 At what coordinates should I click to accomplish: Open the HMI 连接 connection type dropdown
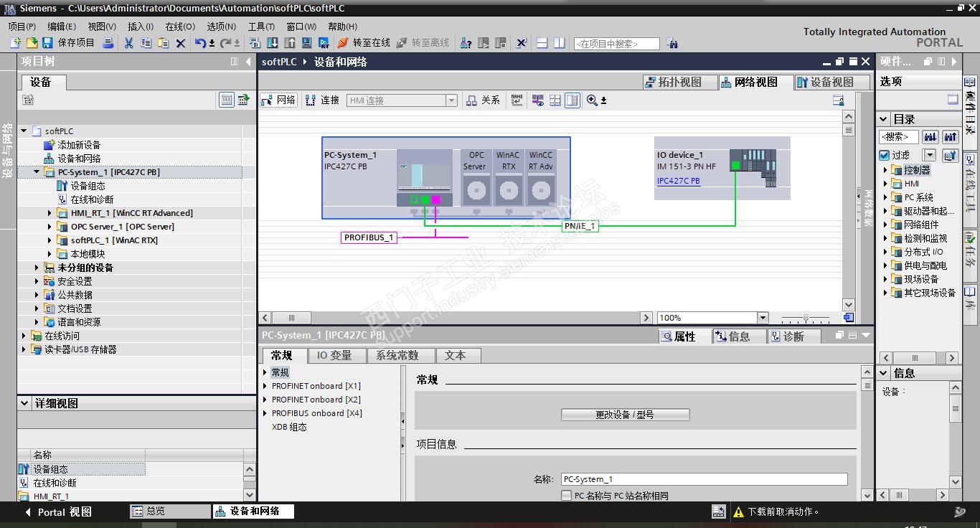452,100
